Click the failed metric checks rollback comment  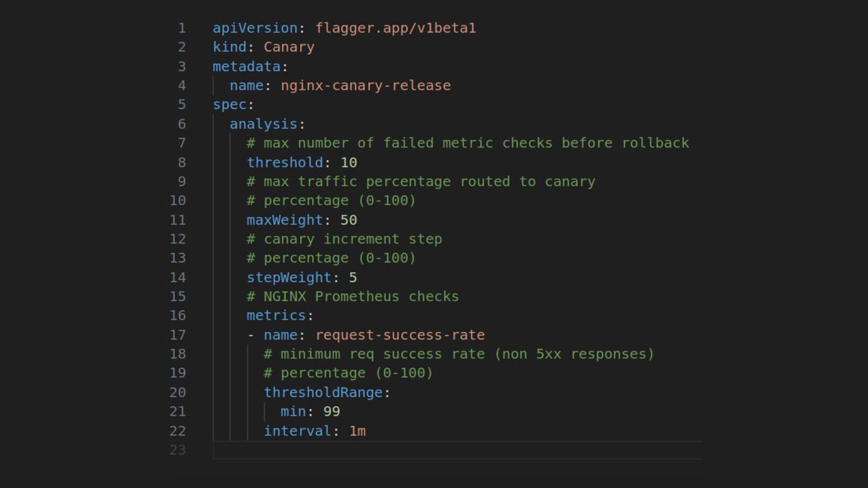(x=468, y=143)
